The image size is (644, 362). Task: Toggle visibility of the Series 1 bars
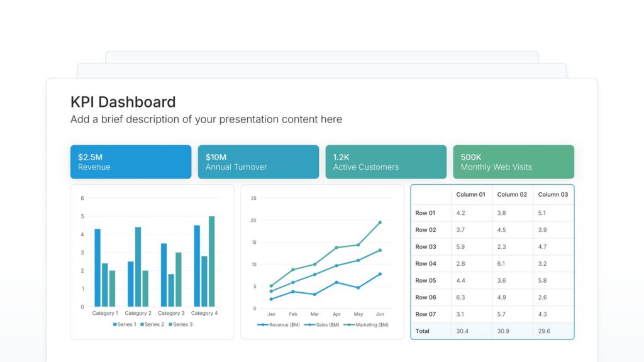pos(124,324)
